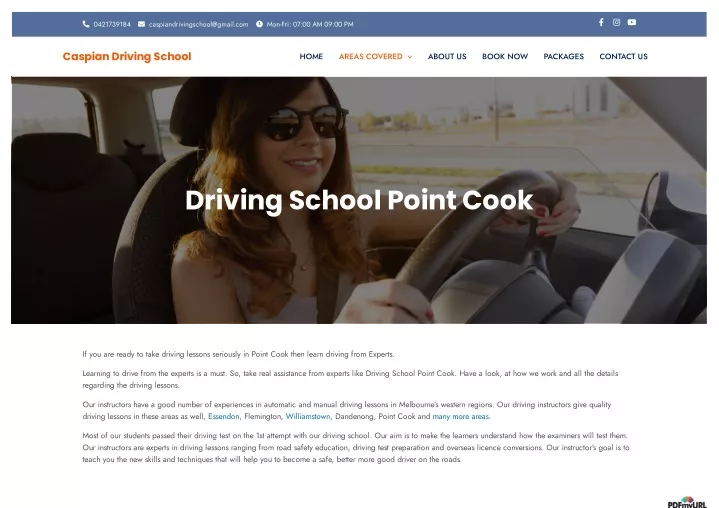Image resolution: width=719 pixels, height=508 pixels.
Task: Open the About Us page
Action: coord(447,56)
